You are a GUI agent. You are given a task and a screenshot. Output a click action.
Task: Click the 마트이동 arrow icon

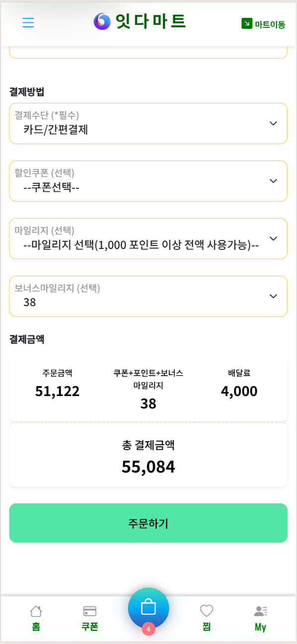tap(247, 23)
